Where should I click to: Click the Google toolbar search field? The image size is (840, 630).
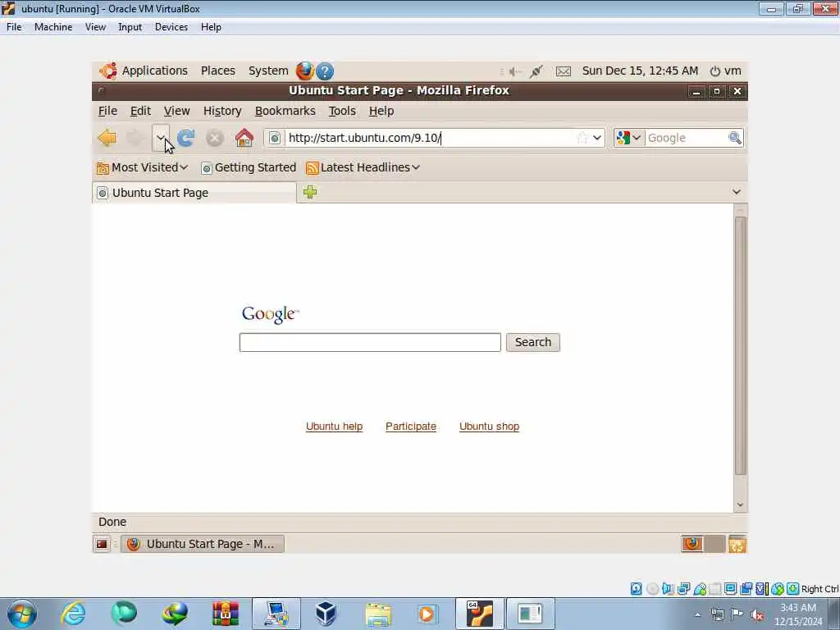click(x=686, y=138)
